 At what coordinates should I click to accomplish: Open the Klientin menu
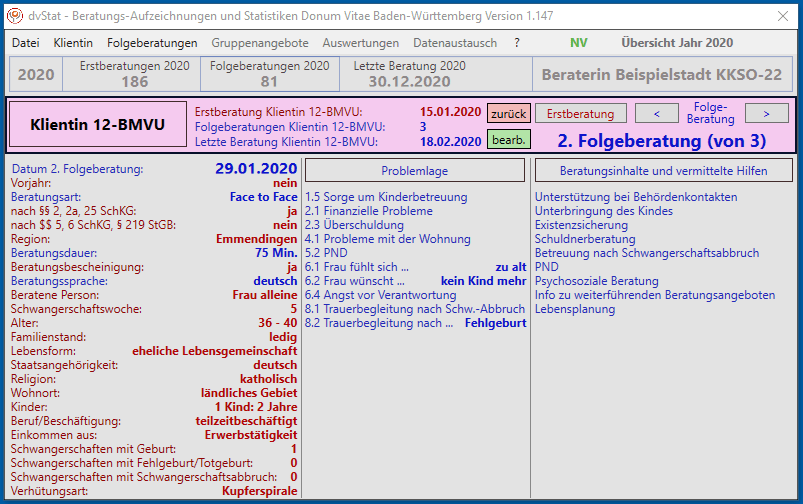(73, 43)
